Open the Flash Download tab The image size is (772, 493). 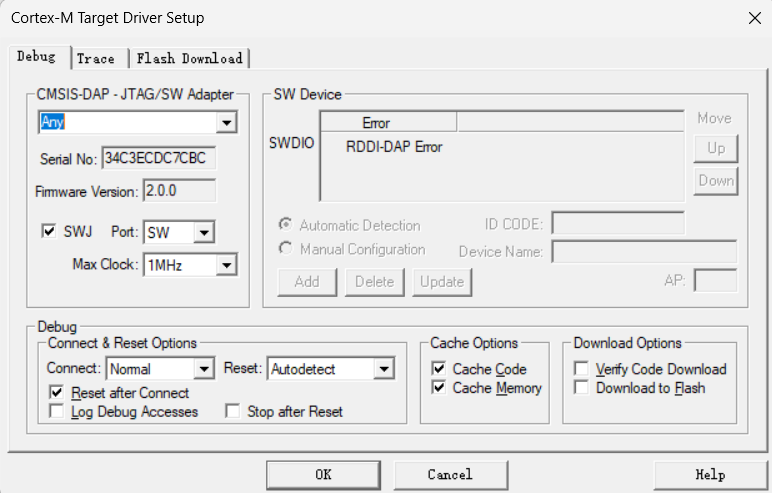(190, 59)
